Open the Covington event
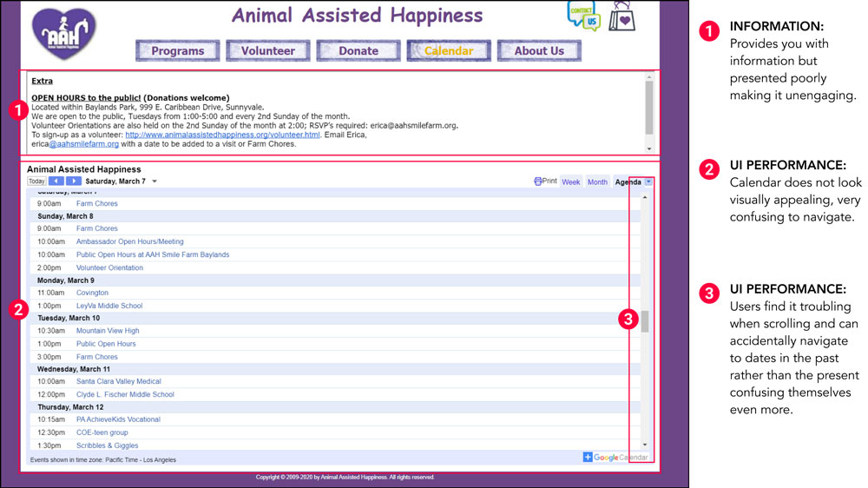Screen dimensions: 868x488 93,293
